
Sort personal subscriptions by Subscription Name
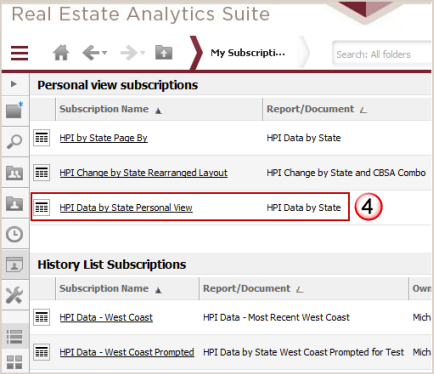pos(104,109)
